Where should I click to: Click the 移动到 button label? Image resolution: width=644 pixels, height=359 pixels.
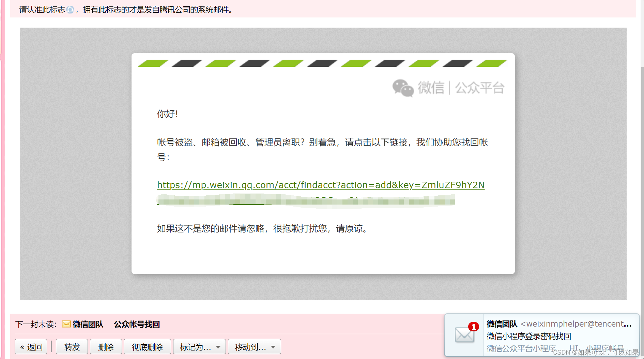click(249, 346)
